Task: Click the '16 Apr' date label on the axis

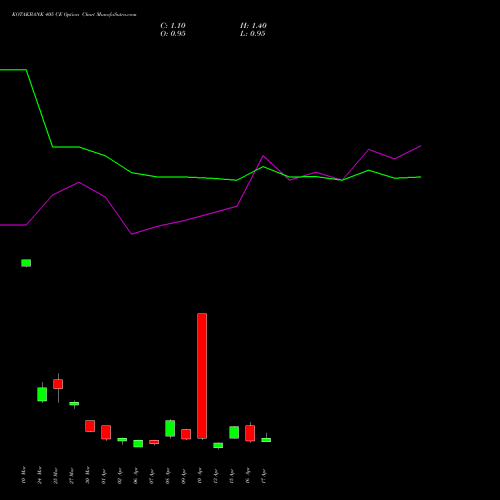Action: 248,475
